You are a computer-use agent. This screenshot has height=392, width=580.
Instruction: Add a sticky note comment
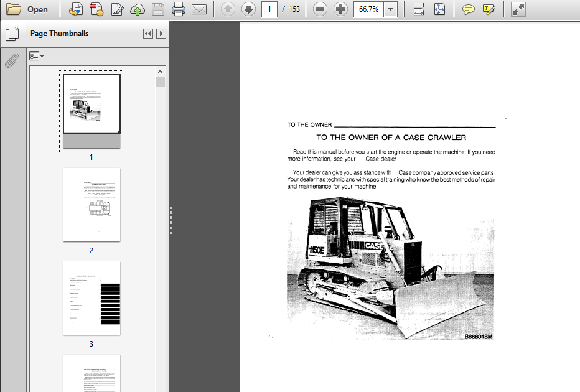click(468, 9)
